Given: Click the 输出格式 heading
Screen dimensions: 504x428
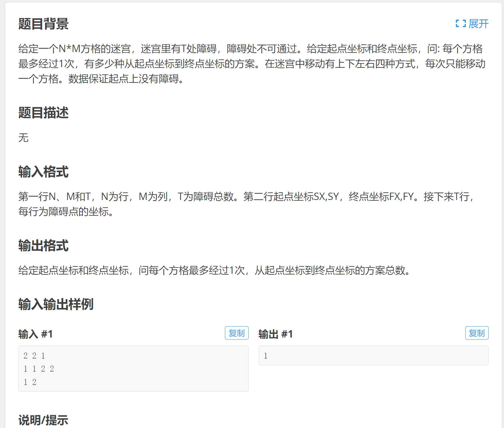Looking at the screenshot, I should (x=43, y=246).
